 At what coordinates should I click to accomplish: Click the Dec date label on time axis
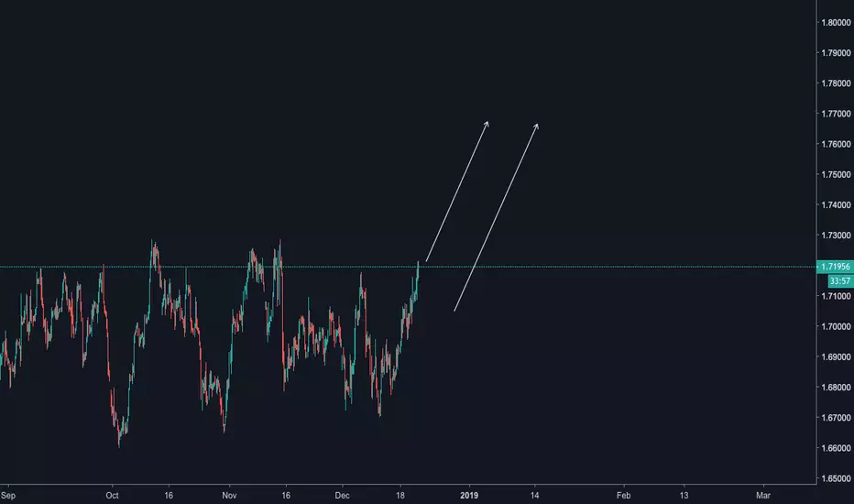tap(342, 495)
